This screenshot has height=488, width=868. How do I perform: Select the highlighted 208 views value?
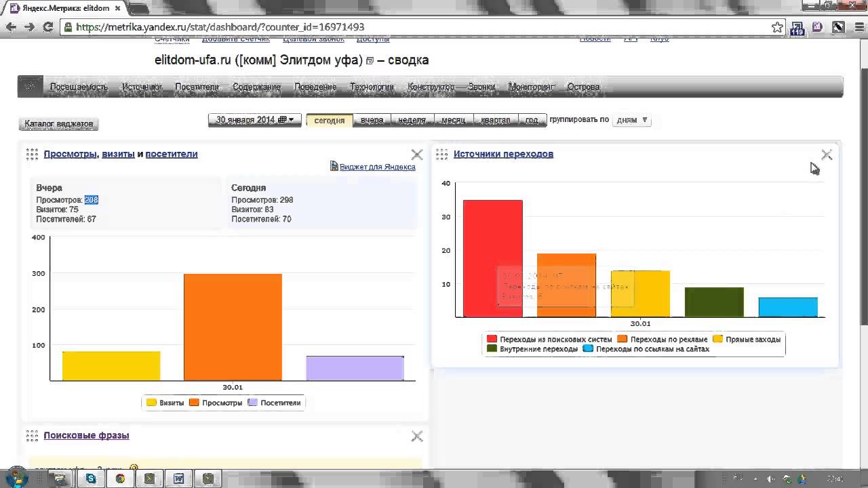92,200
